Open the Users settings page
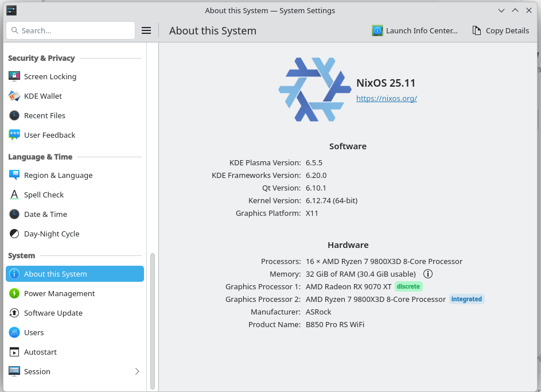Viewport: 541px width, 392px height. point(34,332)
